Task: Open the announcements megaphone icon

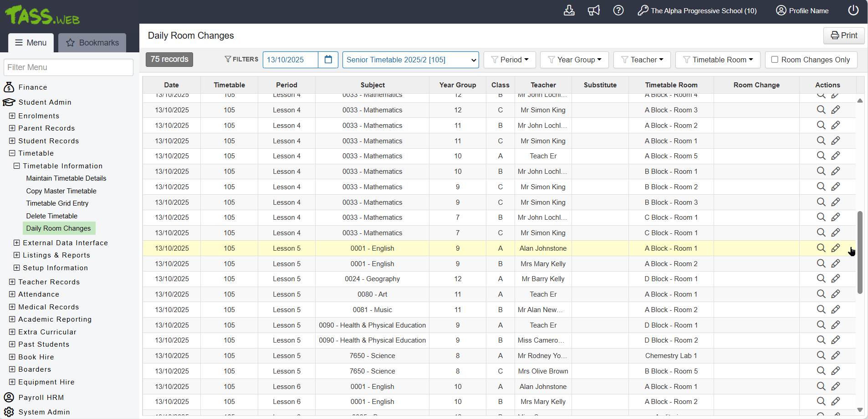Action: pos(593,10)
